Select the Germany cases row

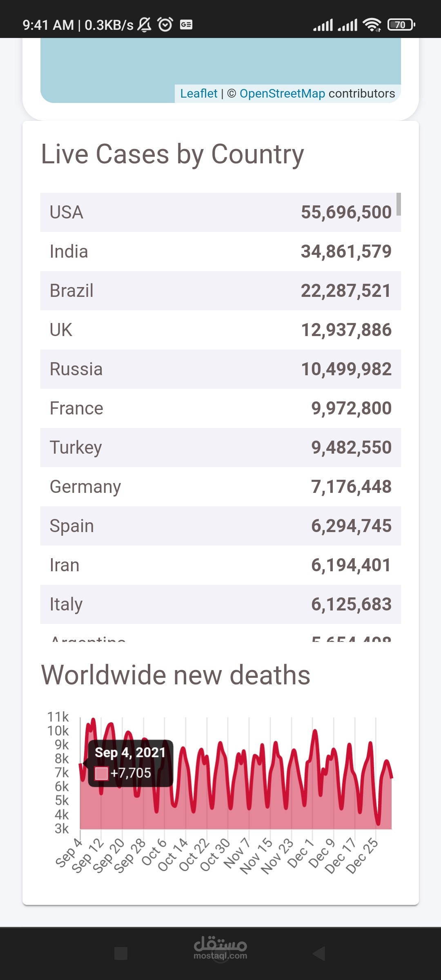(220, 487)
